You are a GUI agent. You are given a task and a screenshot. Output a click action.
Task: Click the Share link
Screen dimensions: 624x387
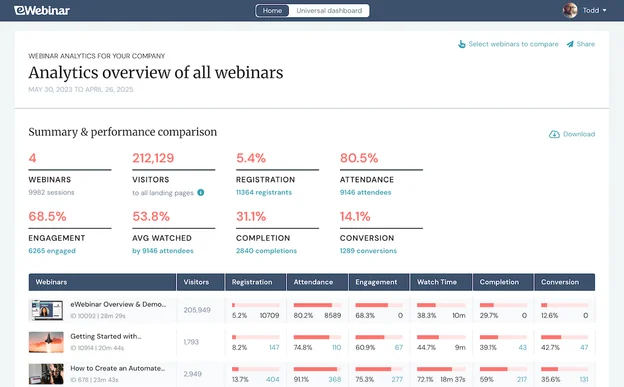[586, 44]
